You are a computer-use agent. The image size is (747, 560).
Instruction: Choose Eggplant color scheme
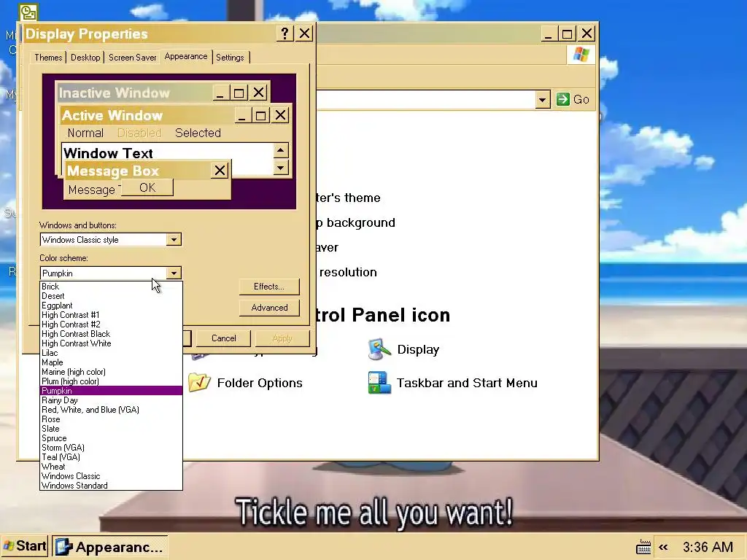coord(111,306)
